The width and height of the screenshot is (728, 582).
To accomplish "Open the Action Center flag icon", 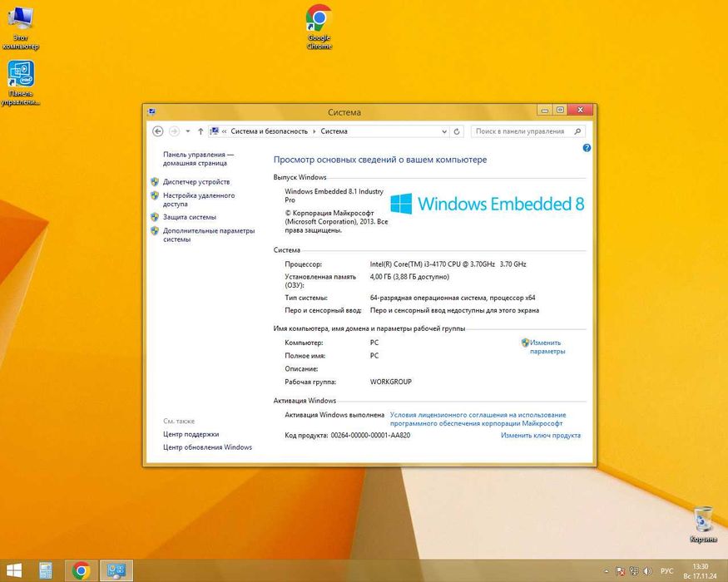I will (x=620, y=571).
